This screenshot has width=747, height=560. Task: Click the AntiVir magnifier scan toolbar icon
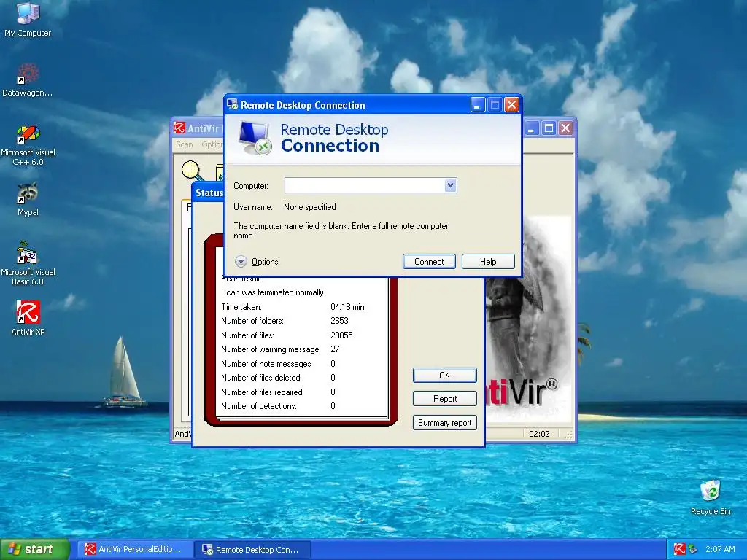click(192, 171)
